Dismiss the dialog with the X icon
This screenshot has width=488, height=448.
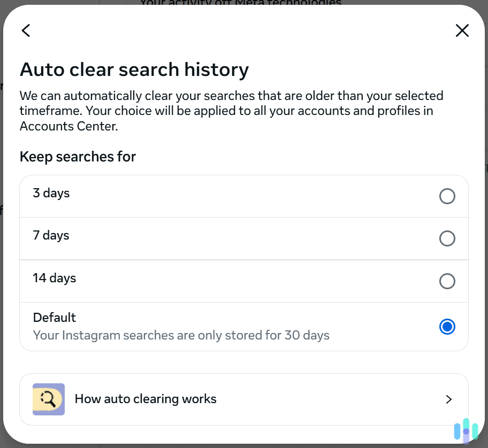[x=462, y=30]
